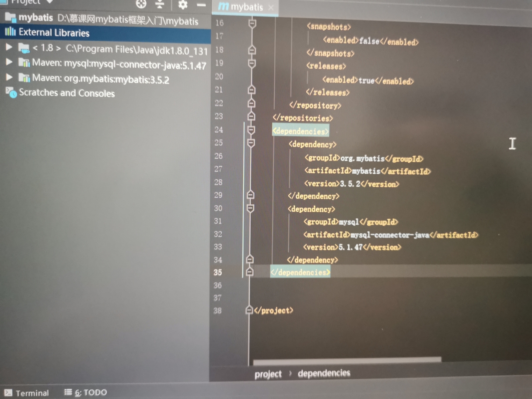Image resolution: width=532 pixels, height=399 pixels.
Task: Click the mybatis:3.5.2 Maven library icon
Action: pos(24,77)
